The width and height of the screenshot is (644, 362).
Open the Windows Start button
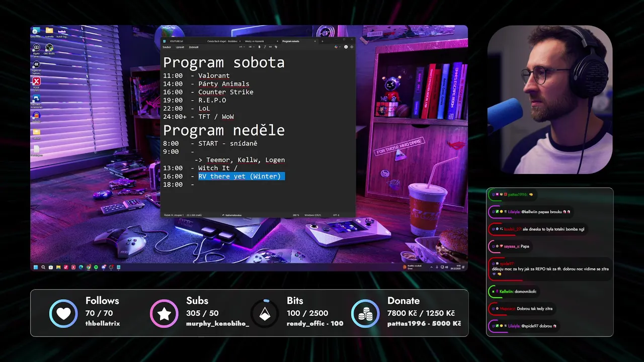click(36, 267)
